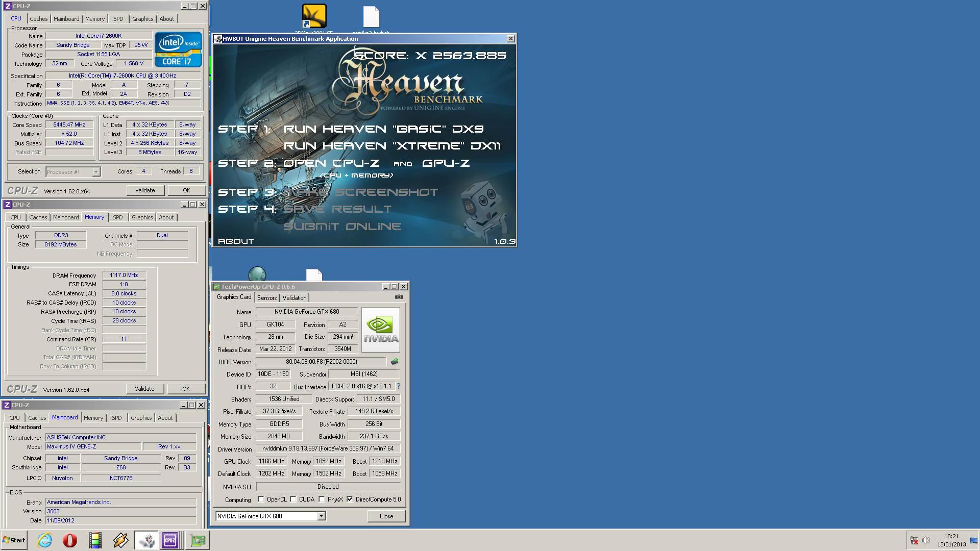Viewport: 980px width, 551px height.
Task: Launch Opera browser from the taskbar
Action: 70,540
